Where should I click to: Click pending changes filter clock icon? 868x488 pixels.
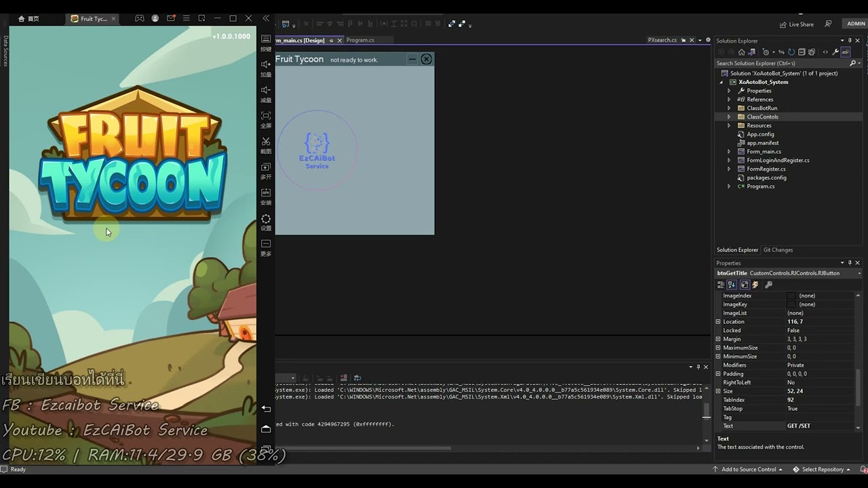(766, 52)
